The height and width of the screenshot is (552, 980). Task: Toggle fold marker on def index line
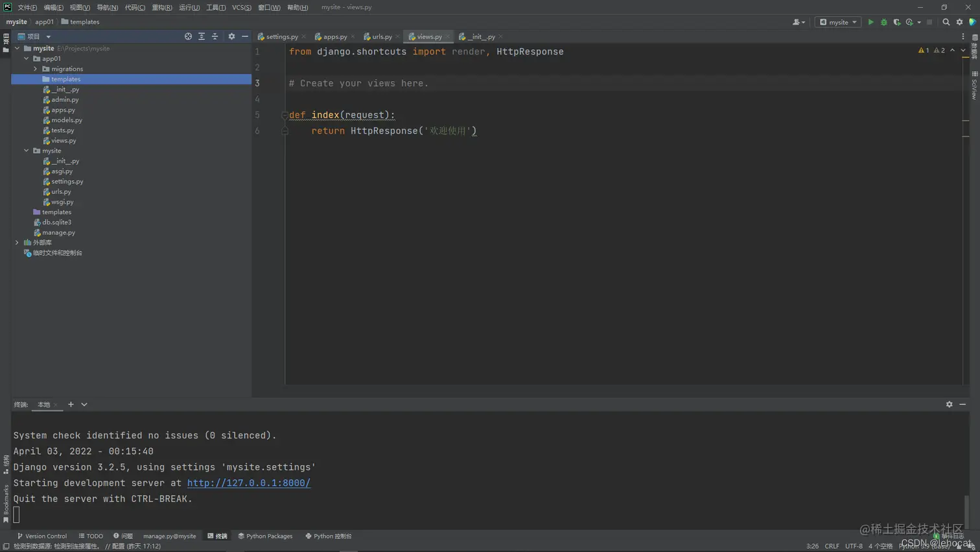point(285,115)
